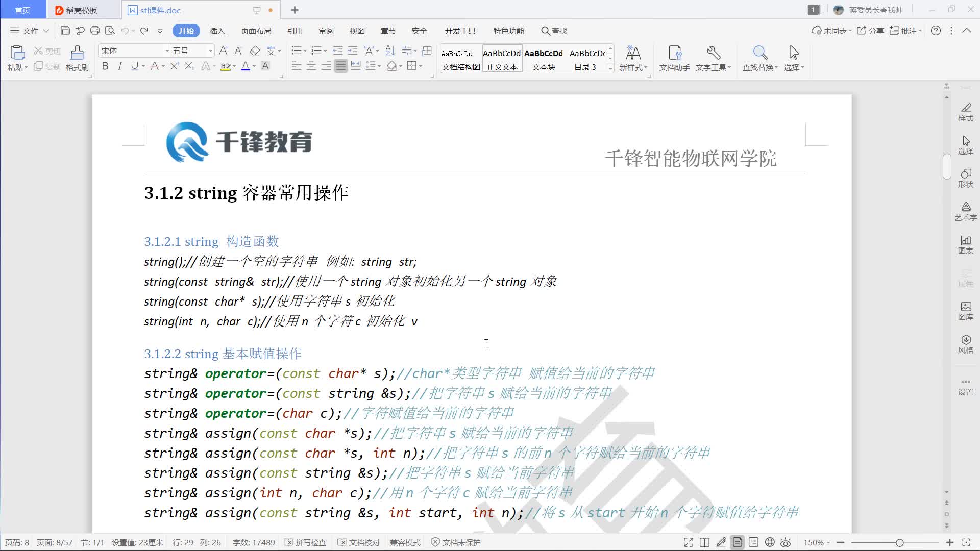This screenshot has width=980, height=551.
Task: Open the Document Assistant (文档助手) tool
Action: tap(674, 58)
